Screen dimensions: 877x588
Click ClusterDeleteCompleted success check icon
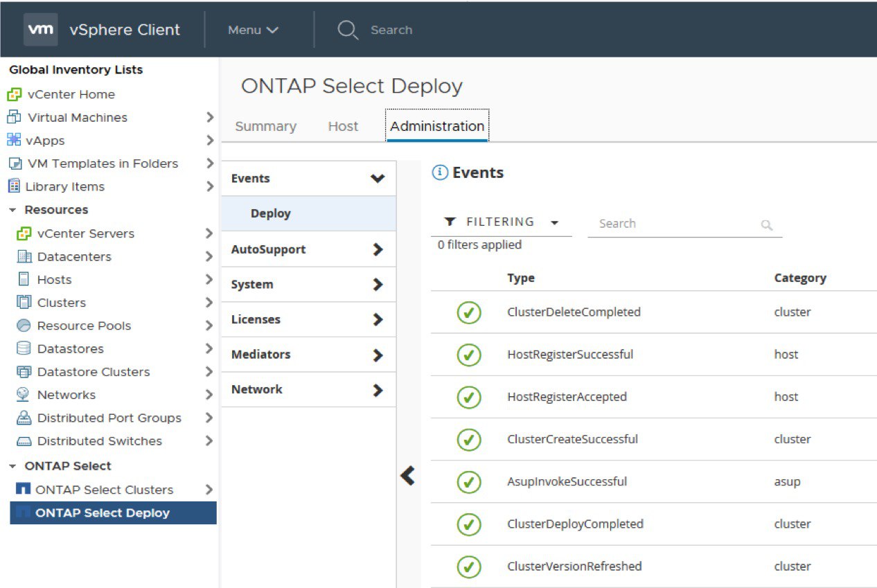(x=469, y=312)
